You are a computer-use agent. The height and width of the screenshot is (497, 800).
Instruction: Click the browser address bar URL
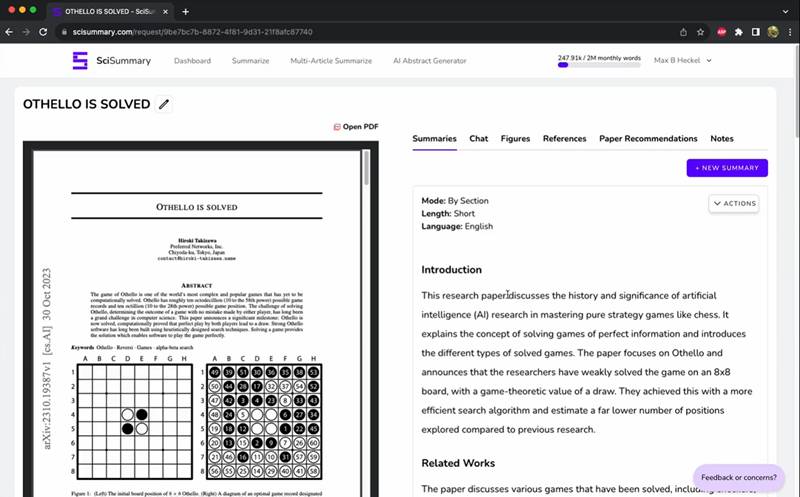(192, 32)
